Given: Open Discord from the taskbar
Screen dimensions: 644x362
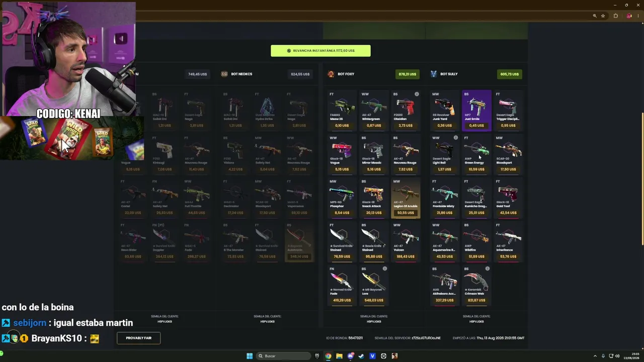Looking at the screenshot, I should (350, 356).
